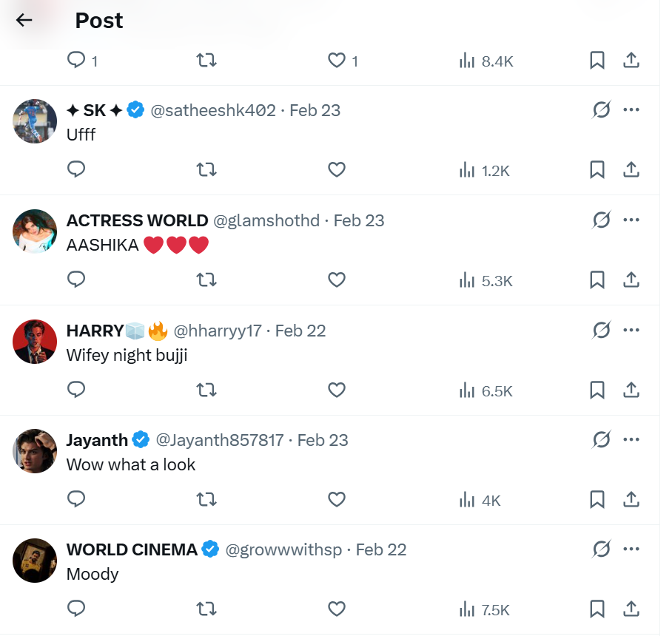Click the back arrow beside Post
Screen dimensions: 672x636
point(24,21)
